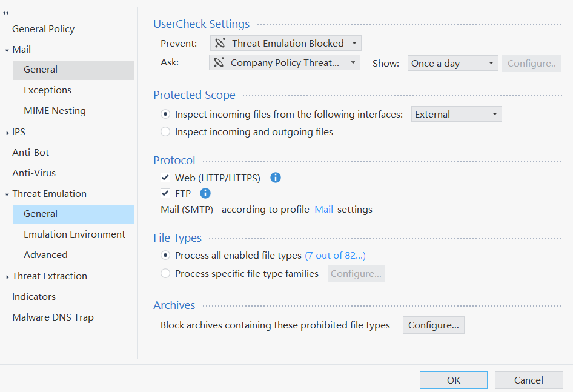Uncheck the FTP protocol checkbox
Image resolution: width=573 pixels, height=392 pixels.
tap(165, 194)
